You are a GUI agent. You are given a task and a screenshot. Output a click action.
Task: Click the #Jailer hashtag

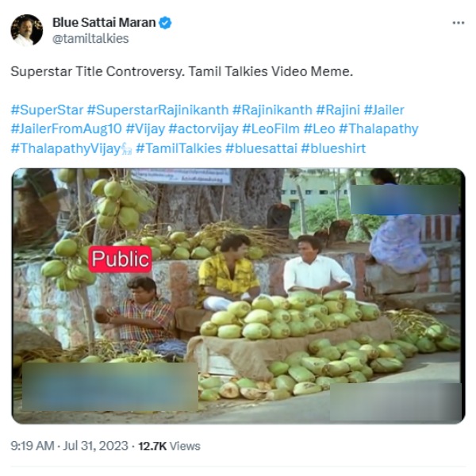(x=384, y=109)
